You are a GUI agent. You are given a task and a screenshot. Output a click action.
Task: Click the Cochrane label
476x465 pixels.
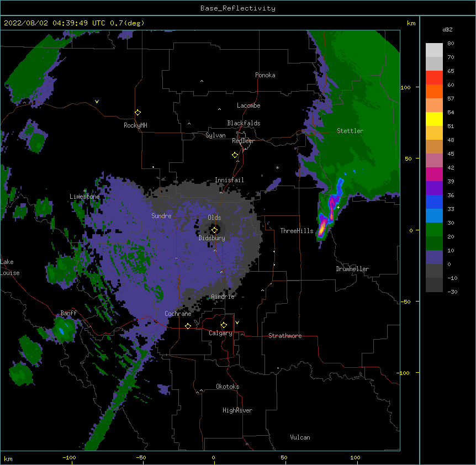[178, 314]
